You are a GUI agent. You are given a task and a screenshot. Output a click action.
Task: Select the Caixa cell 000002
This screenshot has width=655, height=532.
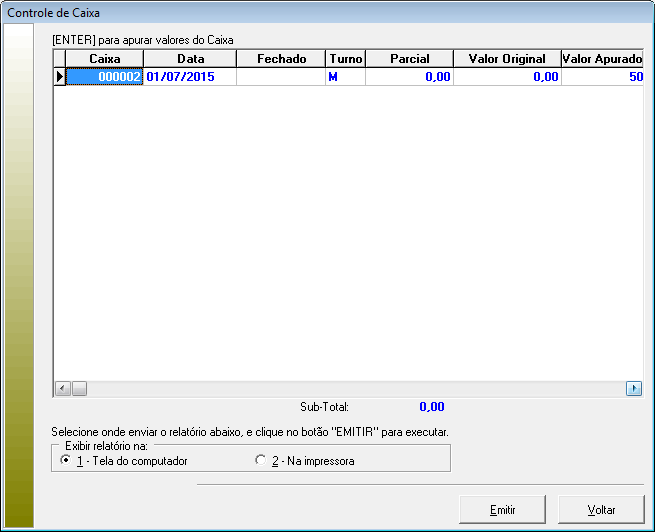click(105, 76)
